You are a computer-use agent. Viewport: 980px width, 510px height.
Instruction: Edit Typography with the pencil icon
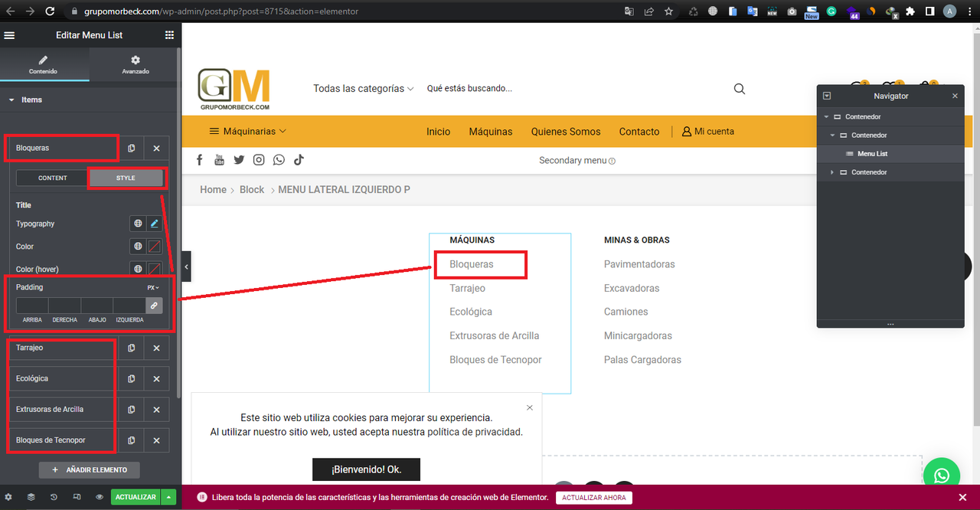click(154, 224)
